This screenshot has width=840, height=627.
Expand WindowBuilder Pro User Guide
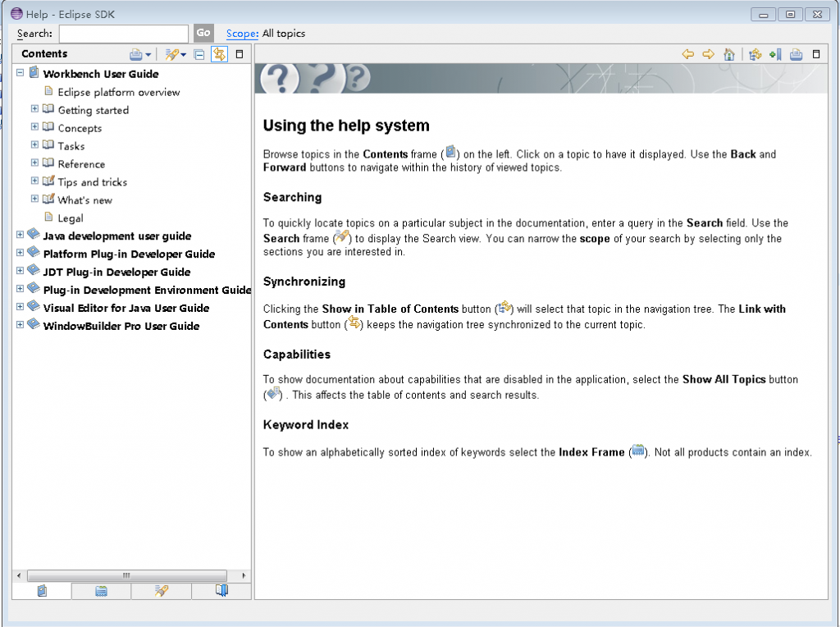(x=20, y=325)
